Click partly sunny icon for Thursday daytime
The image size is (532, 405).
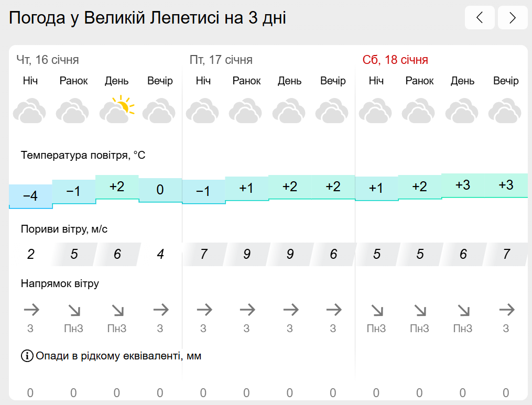(117, 110)
